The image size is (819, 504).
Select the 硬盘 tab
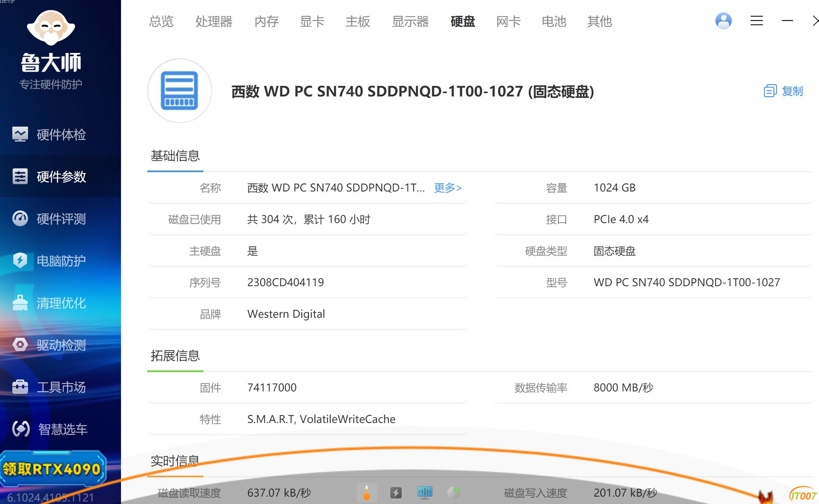tap(463, 21)
